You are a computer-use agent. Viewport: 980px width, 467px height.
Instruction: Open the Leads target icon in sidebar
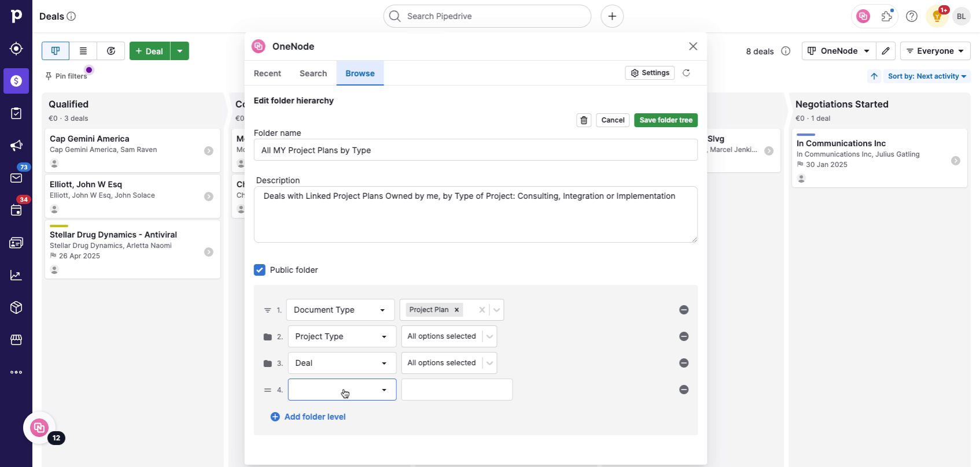tap(16, 49)
